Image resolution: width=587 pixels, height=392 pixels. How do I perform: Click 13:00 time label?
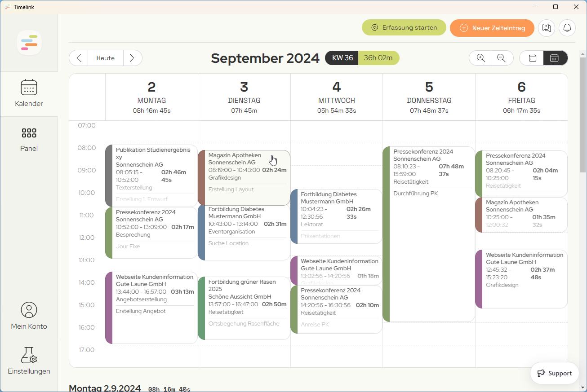(87, 260)
